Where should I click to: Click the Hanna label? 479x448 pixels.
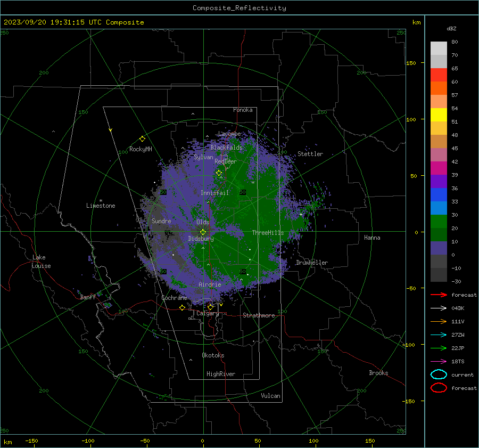point(372,238)
